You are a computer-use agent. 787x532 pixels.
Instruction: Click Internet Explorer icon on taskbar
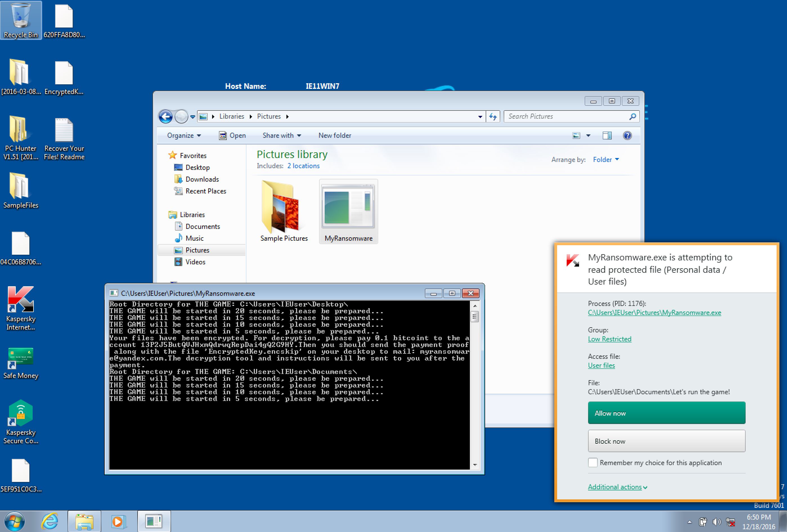pyautogui.click(x=50, y=521)
